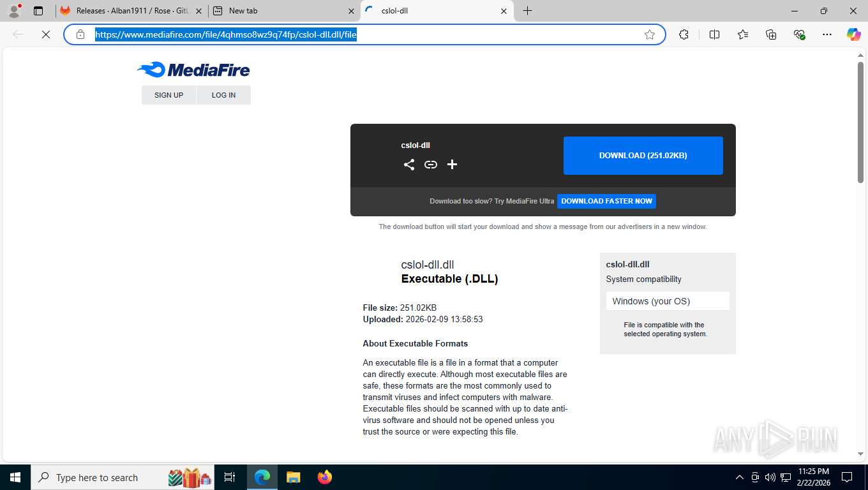Open the Windows (your OS) dropdown
Image resolution: width=868 pixels, height=490 pixels.
click(x=668, y=301)
